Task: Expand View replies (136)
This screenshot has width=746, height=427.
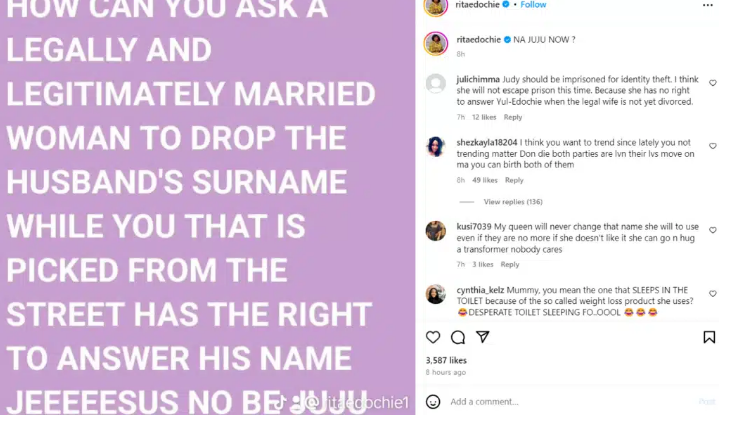Action: pyautogui.click(x=513, y=202)
